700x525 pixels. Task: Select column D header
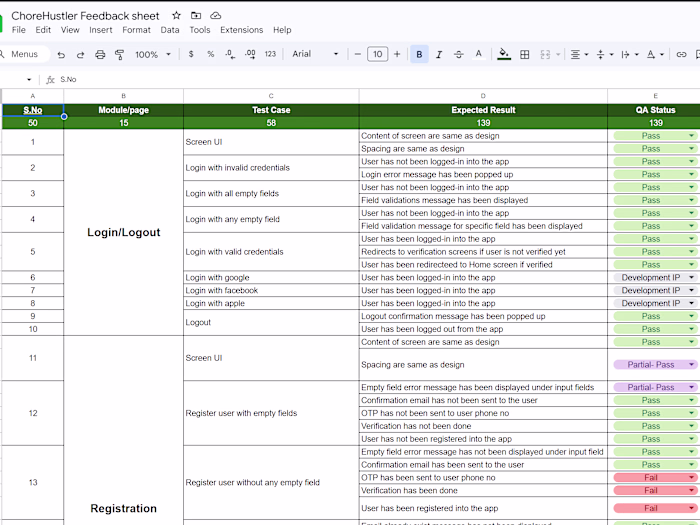click(x=483, y=96)
